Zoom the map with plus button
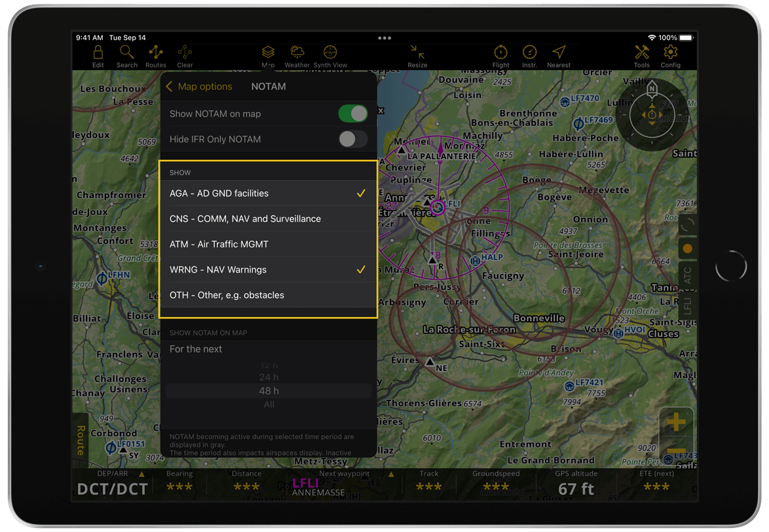Image resolution: width=769 pixels, height=532 pixels. point(675,421)
